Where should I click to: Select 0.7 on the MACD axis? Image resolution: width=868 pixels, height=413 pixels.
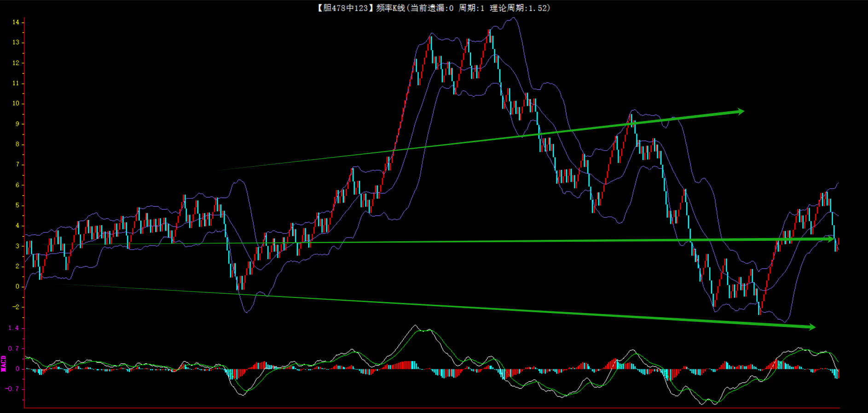click(14, 349)
